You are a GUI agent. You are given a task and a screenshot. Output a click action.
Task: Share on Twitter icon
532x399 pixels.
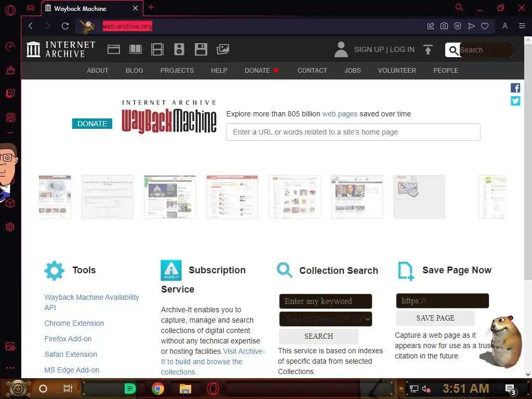pos(515,101)
